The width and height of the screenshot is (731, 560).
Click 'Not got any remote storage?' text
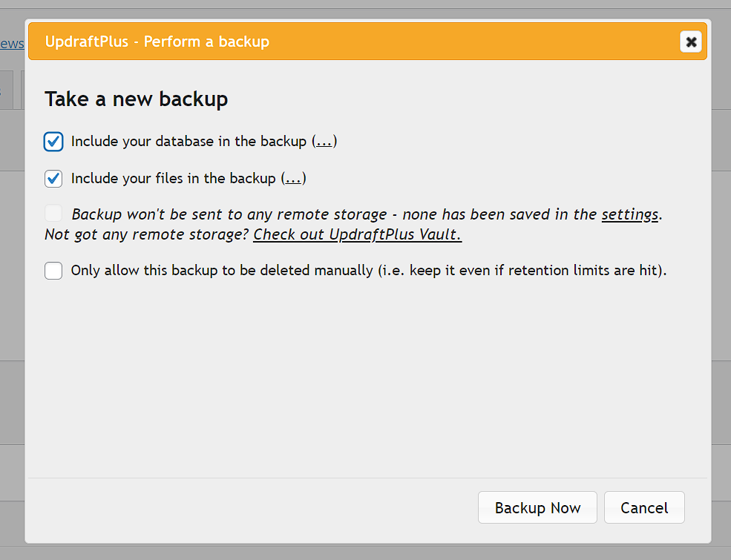[x=147, y=235]
